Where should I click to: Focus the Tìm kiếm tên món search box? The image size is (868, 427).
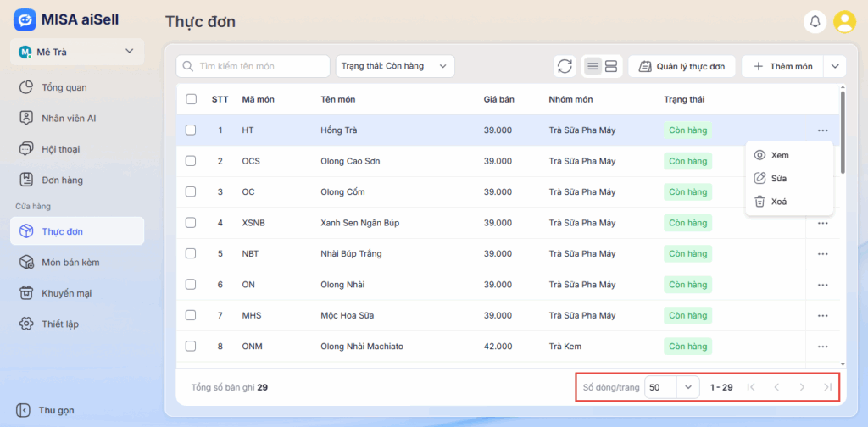(254, 66)
